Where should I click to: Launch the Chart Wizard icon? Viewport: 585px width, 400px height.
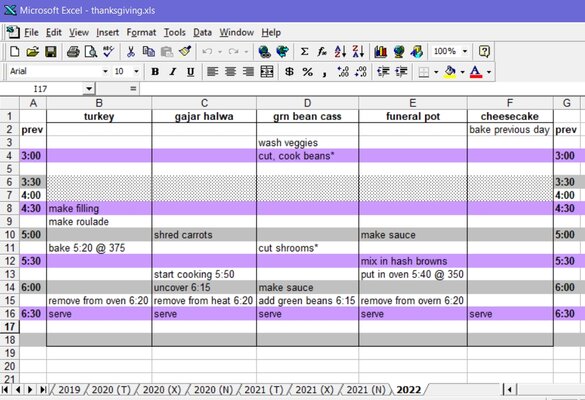(381, 51)
